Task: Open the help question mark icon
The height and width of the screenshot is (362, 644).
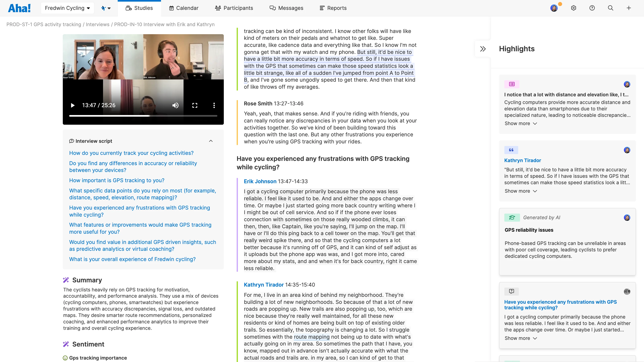Action: 592,8
